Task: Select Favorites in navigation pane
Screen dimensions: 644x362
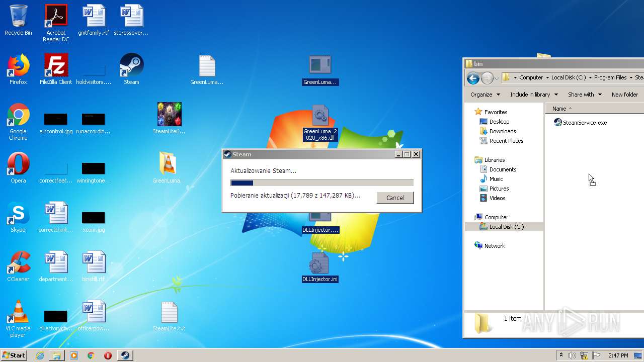Action: pyautogui.click(x=496, y=112)
